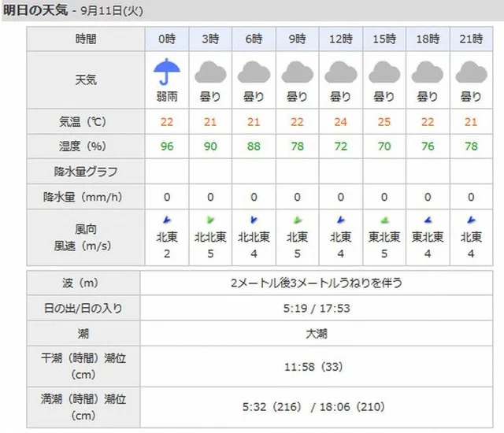Click the low tide value 11:58 (33)

tap(313, 367)
